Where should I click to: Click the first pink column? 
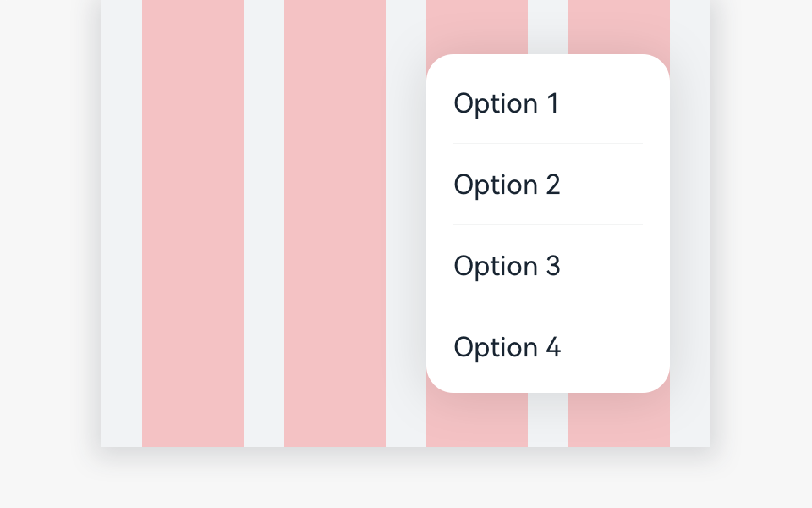coord(193,224)
